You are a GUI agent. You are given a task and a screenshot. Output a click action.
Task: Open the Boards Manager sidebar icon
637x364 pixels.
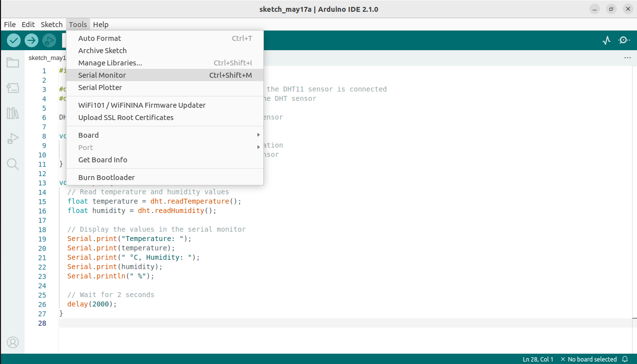(13, 88)
